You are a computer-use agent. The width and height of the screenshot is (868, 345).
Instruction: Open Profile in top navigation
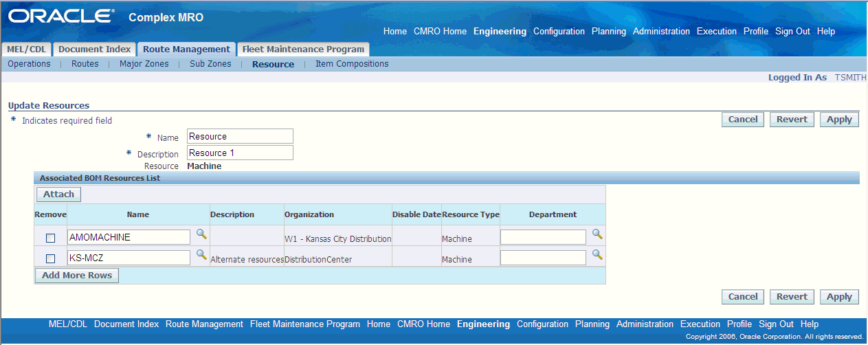(x=756, y=32)
